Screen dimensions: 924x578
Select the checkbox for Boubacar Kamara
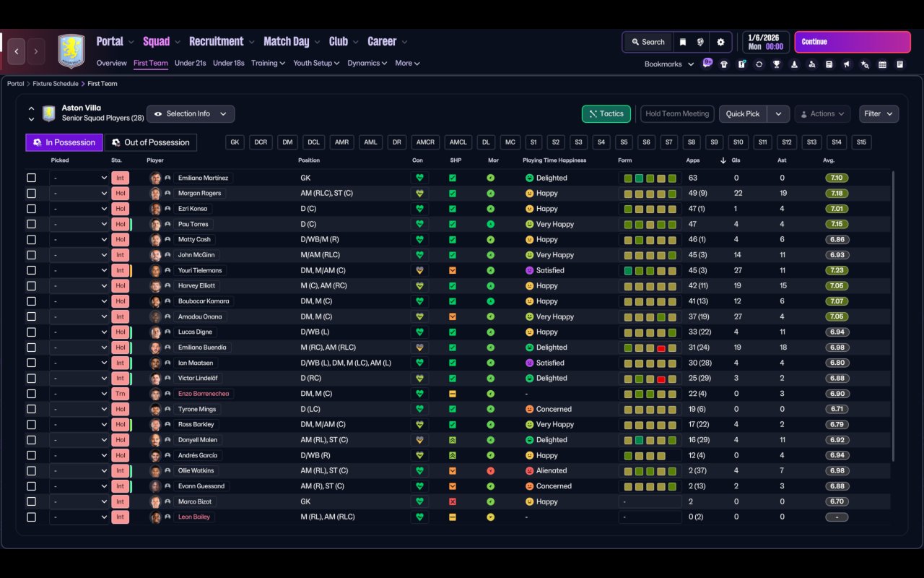pyautogui.click(x=31, y=301)
